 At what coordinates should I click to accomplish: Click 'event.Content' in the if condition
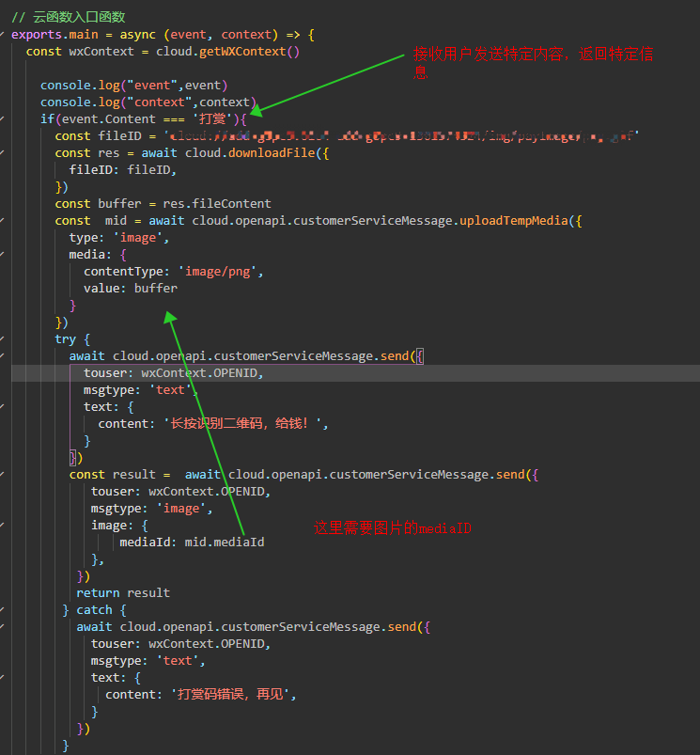point(109,118)
